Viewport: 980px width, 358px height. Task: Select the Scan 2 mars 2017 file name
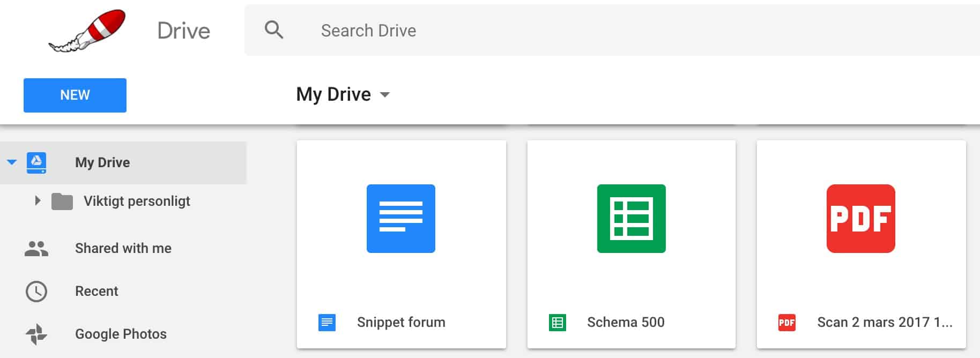(x=885, y=322)
